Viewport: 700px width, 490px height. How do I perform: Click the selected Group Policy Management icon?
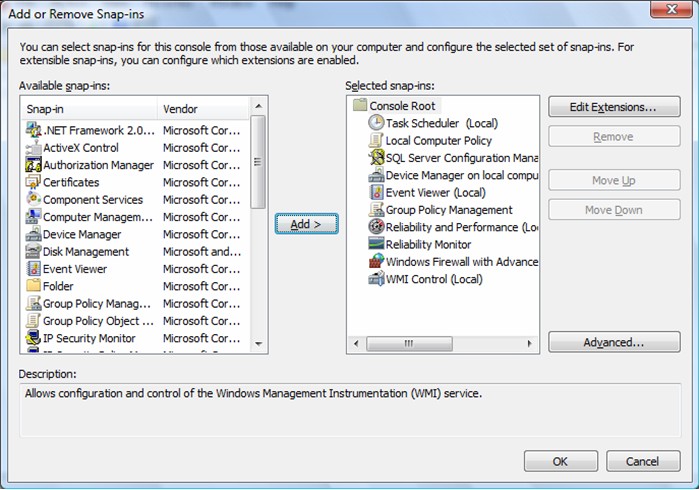click(x=376, y=210)
